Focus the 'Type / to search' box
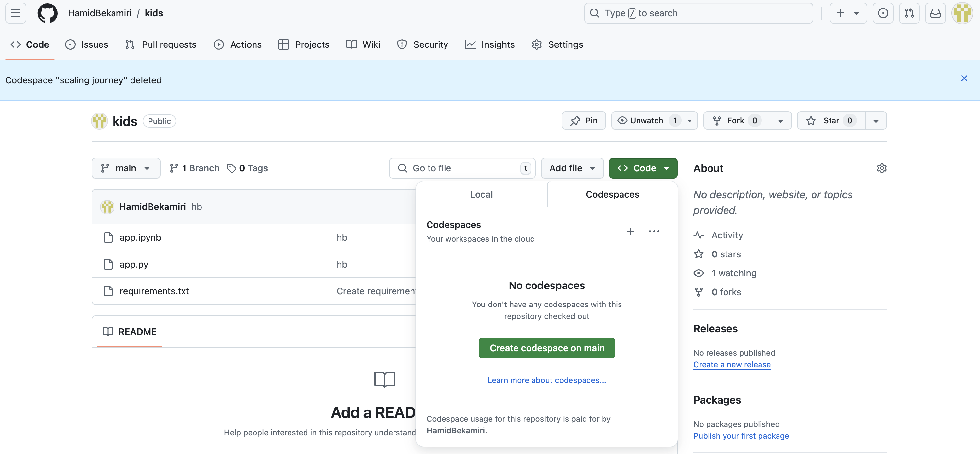 [x=698, y=13]
